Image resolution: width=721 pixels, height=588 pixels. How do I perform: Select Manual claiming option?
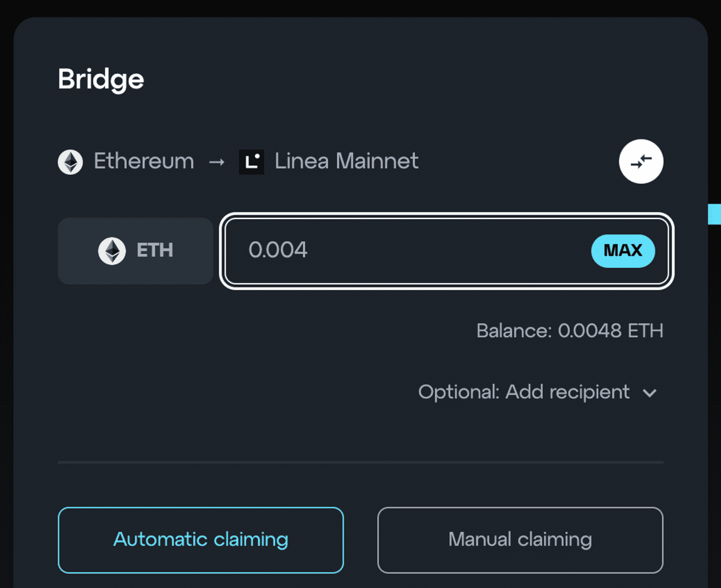click(x=520, y=540)
